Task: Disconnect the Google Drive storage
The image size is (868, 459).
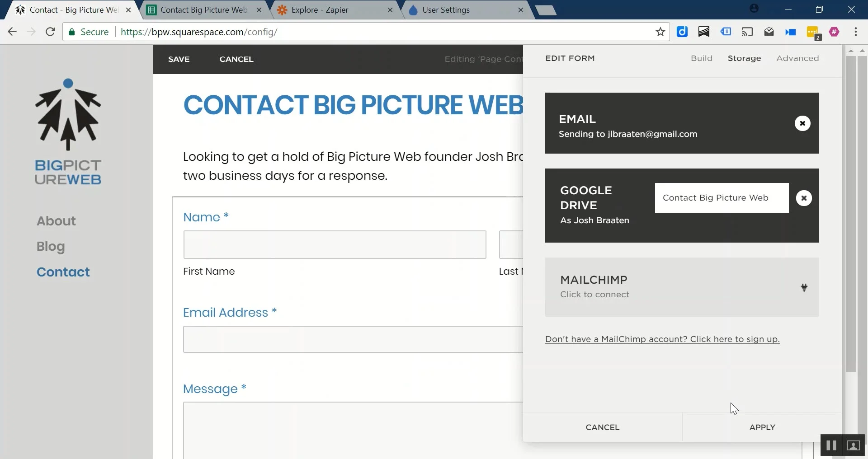Action: point(804,198)
